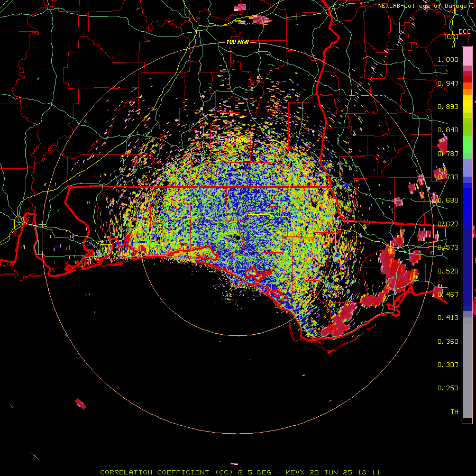The image size is (476, 476).
Task: Click the 0.307 scale value
Action: [448, 364]
